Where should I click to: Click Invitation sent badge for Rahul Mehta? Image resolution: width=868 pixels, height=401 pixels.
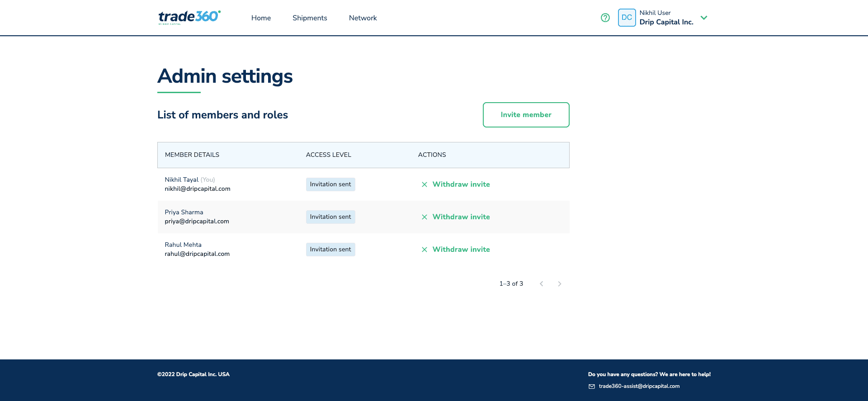click(330, 250)
